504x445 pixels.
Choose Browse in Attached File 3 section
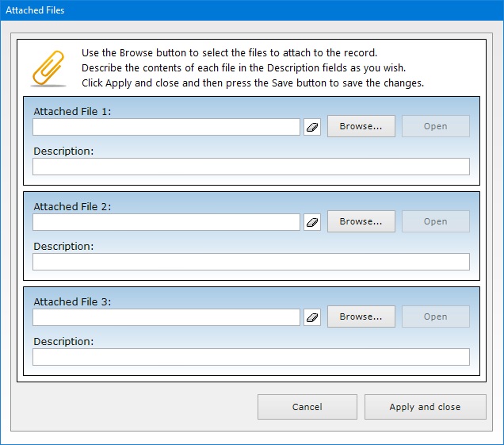tap(361, 316)
